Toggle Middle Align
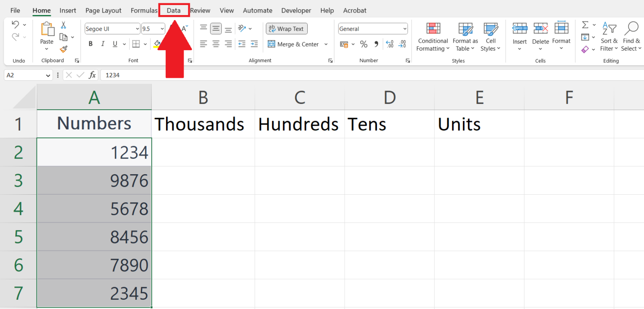644x309 pixels. [x=216, y=28]
